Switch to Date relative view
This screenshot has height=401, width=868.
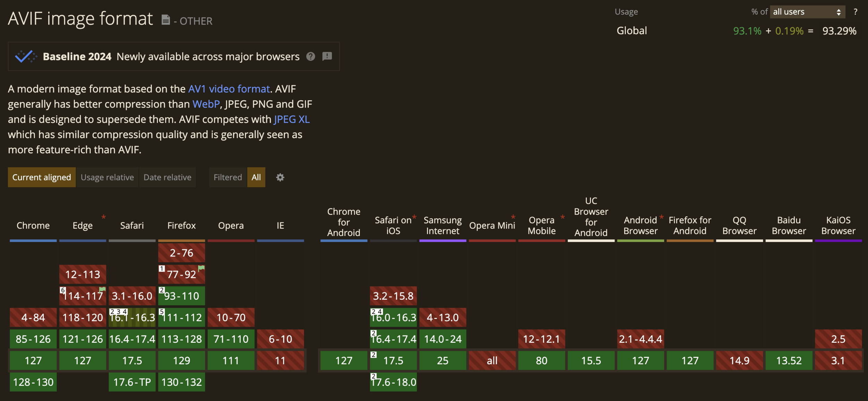pyautogui.click(x=167, y=177)
